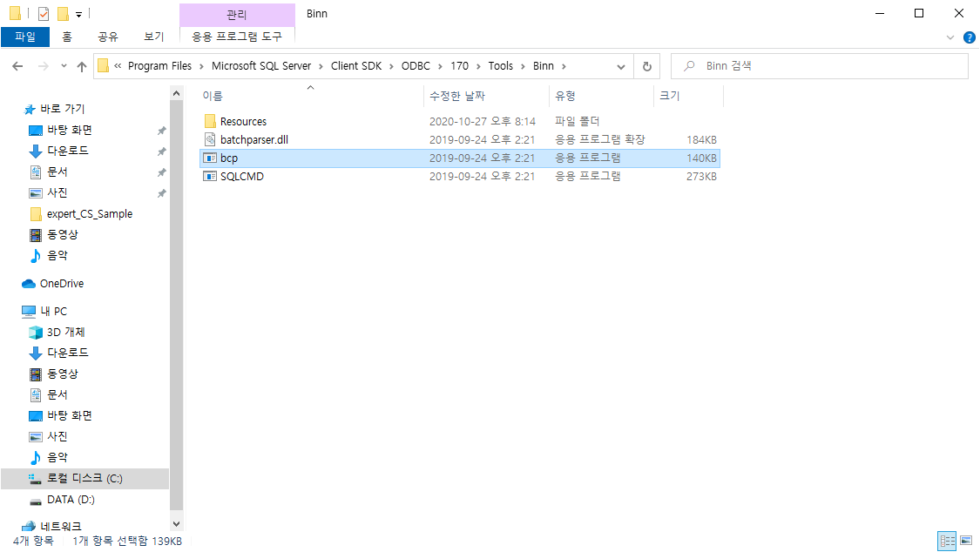Screen dimensions: 980x552
Task: Select the Resources folder
Action: [243, 122]
